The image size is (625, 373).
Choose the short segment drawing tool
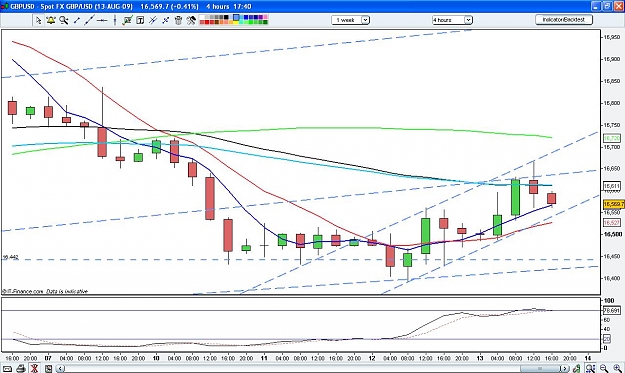click(77, 20)
